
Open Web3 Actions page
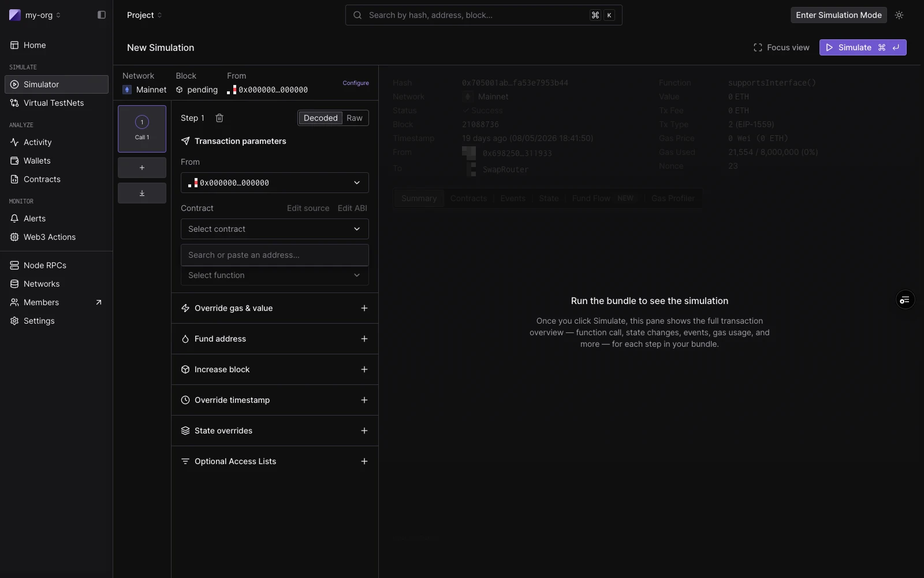pyautogui.click(x=57, y=237)
